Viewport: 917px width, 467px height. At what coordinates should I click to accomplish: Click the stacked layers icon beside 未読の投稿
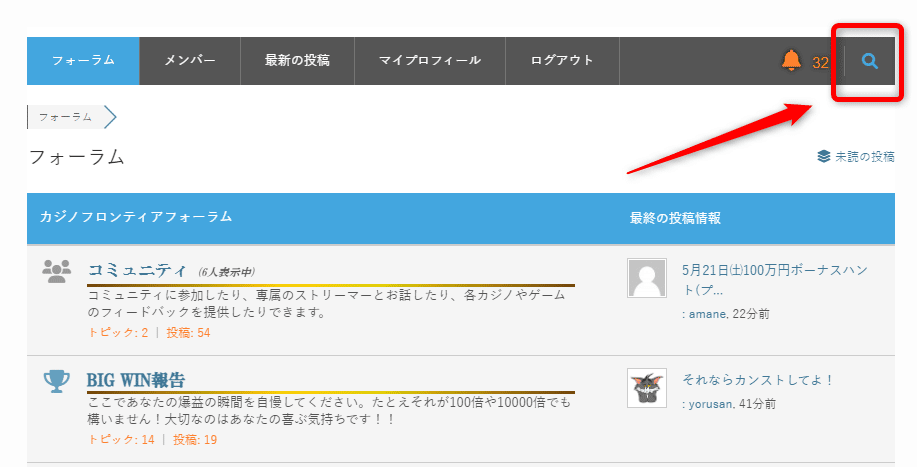point(823,156)
